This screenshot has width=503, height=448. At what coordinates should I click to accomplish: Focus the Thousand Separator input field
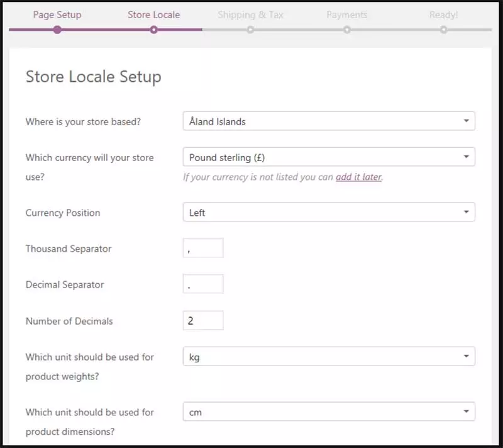tap(203, 248)
